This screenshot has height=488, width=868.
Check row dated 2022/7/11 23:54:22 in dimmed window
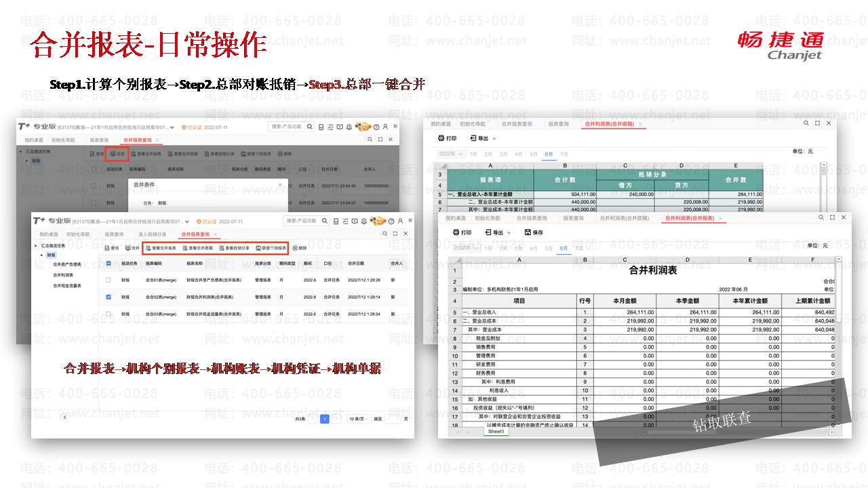(x=94, y=203)
